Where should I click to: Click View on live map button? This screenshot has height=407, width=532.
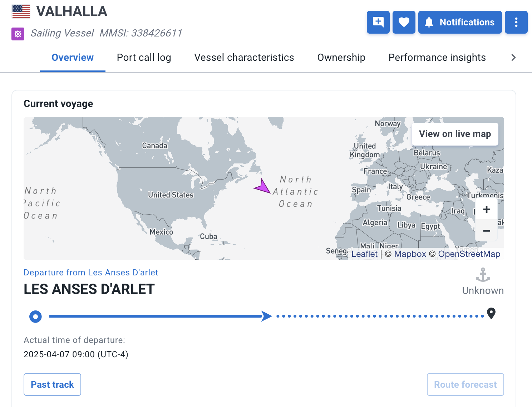(455, 134)
